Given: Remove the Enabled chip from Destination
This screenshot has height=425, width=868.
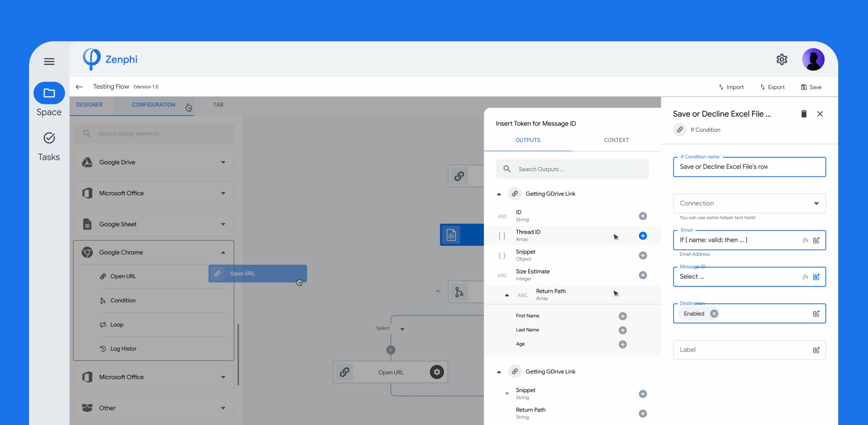Looking at the screenshot, I should coord(714,314).
